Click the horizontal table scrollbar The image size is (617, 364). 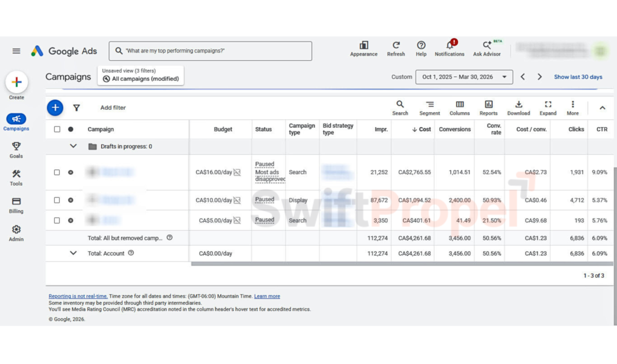(x=401, y=263)
